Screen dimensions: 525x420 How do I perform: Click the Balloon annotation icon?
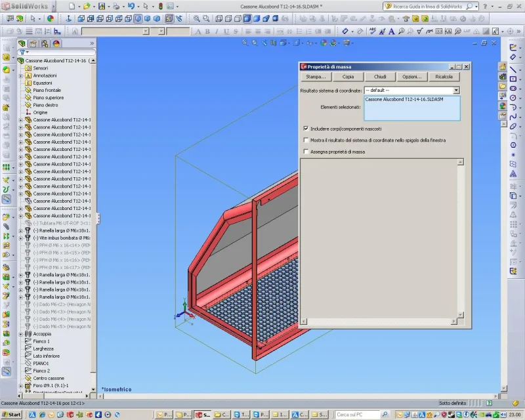tap(401, 31)
